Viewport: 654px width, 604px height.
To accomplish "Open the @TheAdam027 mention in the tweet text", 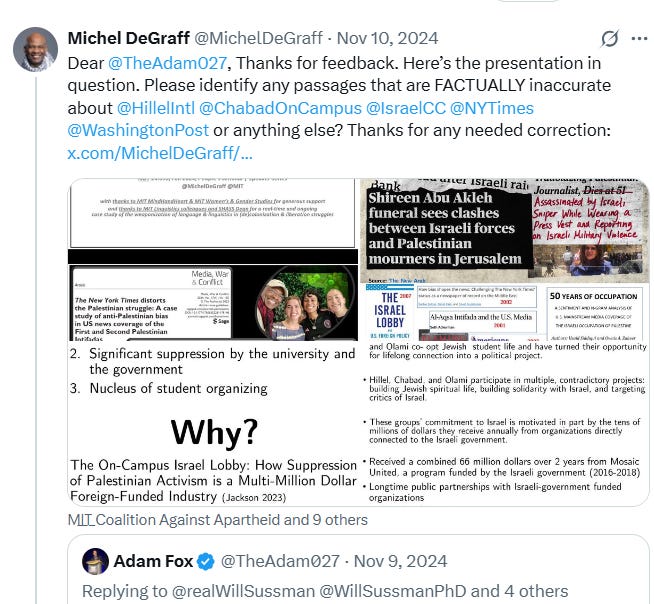I will coord(167,63).
